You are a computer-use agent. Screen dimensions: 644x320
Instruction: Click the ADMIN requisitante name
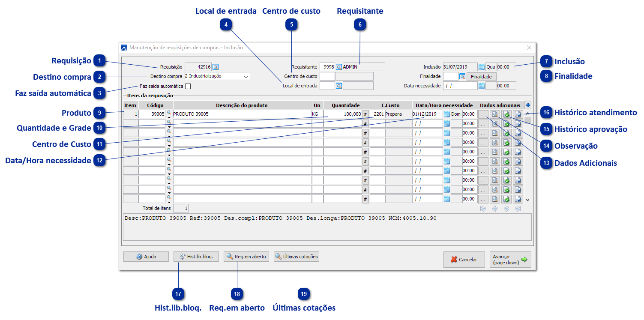(364, 67)
